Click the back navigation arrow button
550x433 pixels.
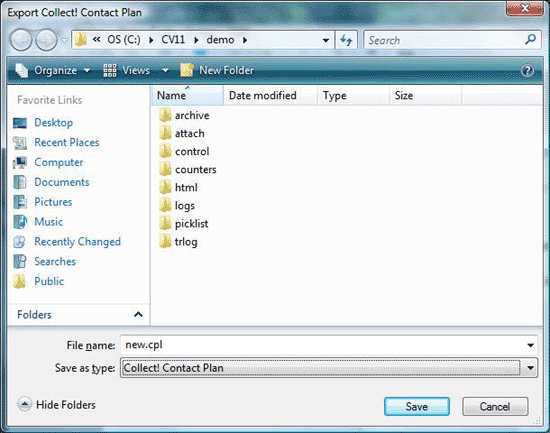click(x=21, y=40)
